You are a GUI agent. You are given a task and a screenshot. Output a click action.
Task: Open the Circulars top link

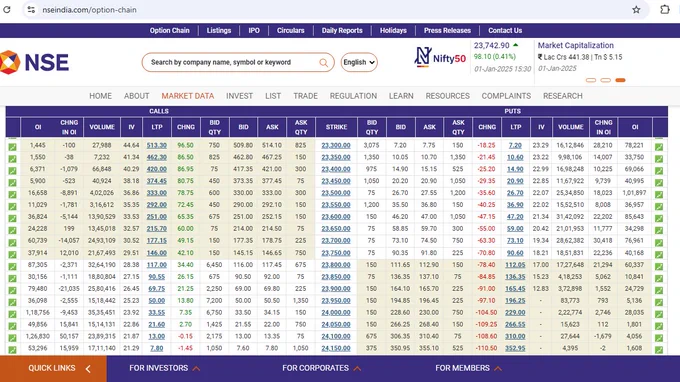(291, 30)
